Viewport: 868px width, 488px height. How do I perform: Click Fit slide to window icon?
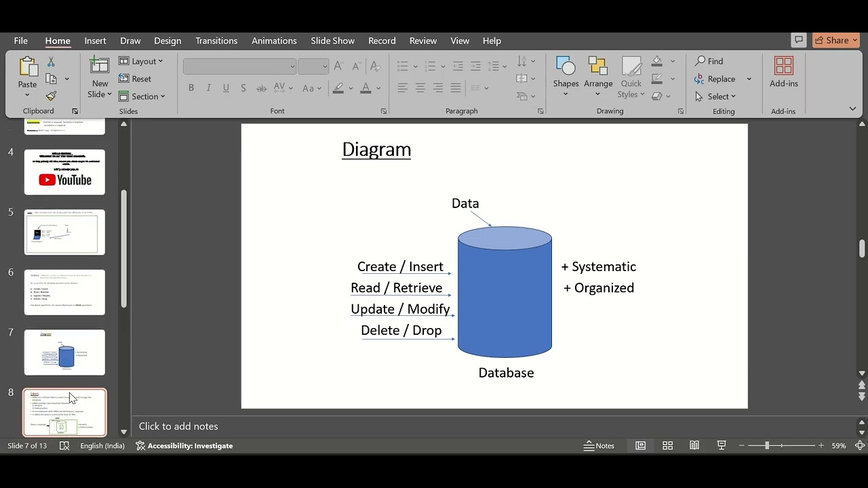[859, 445]
